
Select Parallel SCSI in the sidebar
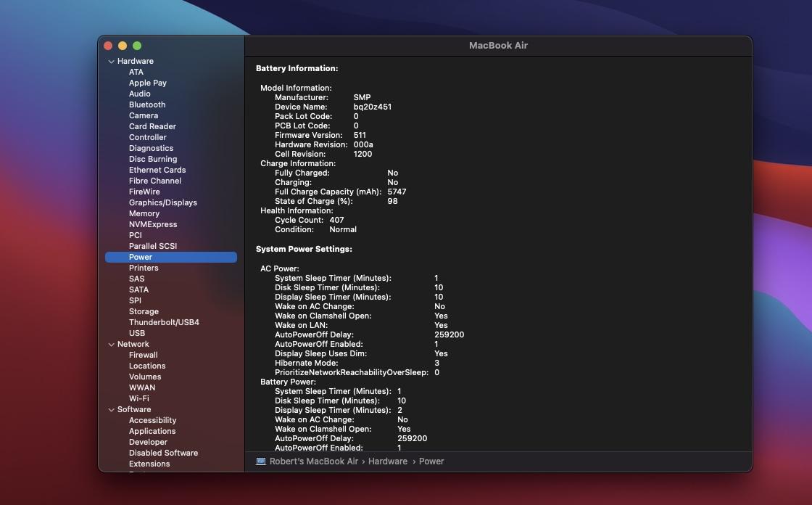pyautogui.click(x=153, y=246)
